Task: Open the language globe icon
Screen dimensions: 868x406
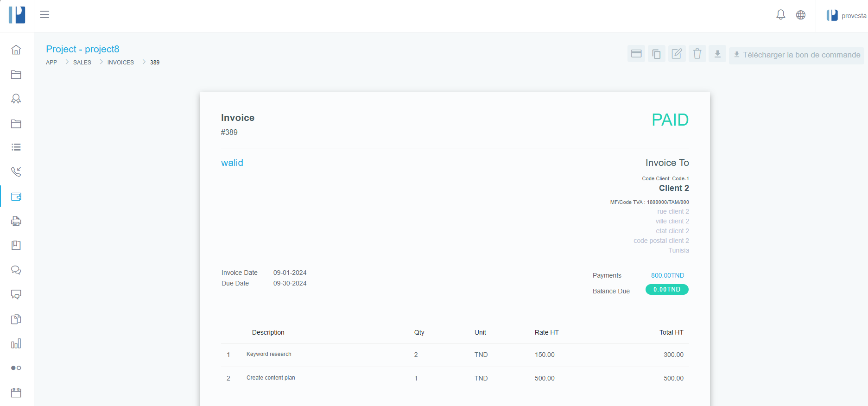Action: (x=800, y=15)
